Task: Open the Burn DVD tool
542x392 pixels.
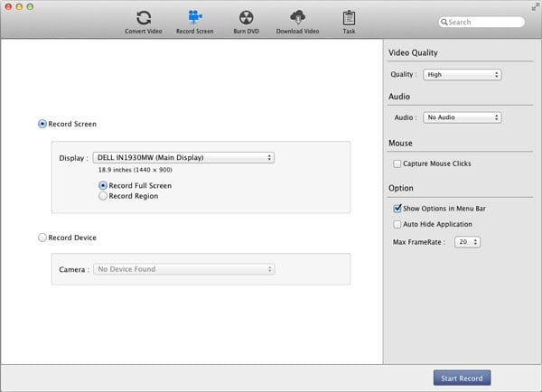Action: [x=246, y=22]
